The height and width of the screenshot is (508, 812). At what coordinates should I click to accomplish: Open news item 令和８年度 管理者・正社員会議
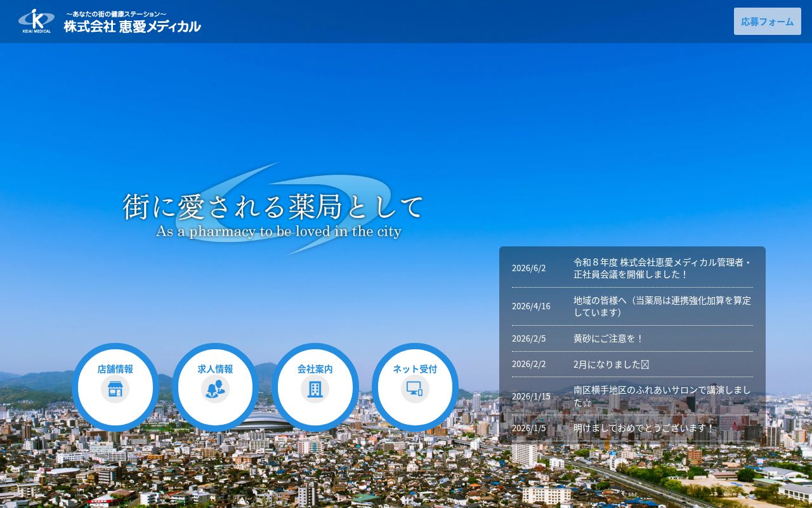click(x=663, y=268)
